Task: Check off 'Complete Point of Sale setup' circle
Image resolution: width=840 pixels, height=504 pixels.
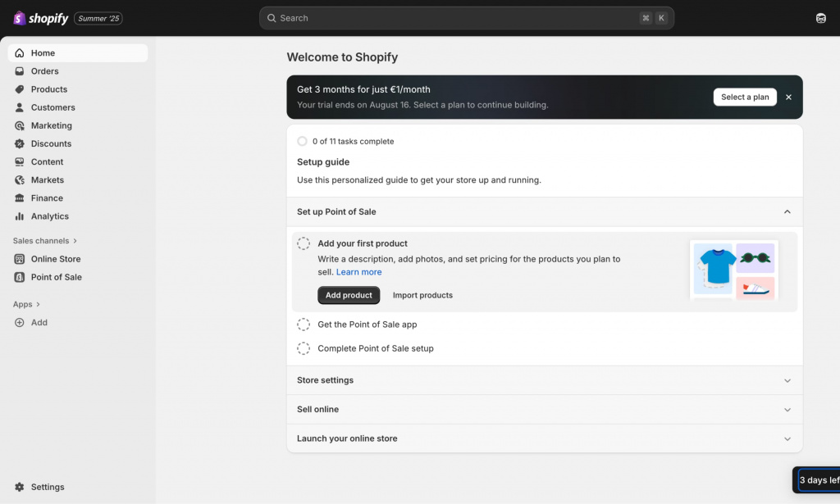Action: pyautogui.click(x=304, y=348)
